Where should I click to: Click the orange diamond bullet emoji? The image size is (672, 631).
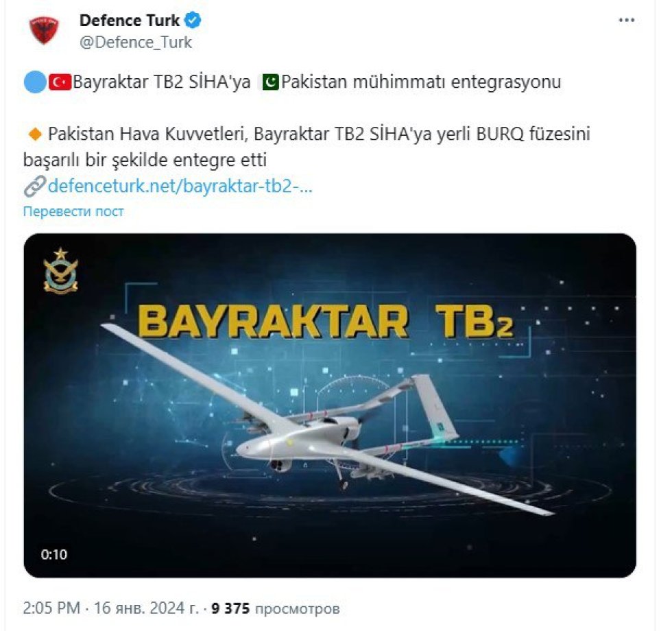point(35,134)
